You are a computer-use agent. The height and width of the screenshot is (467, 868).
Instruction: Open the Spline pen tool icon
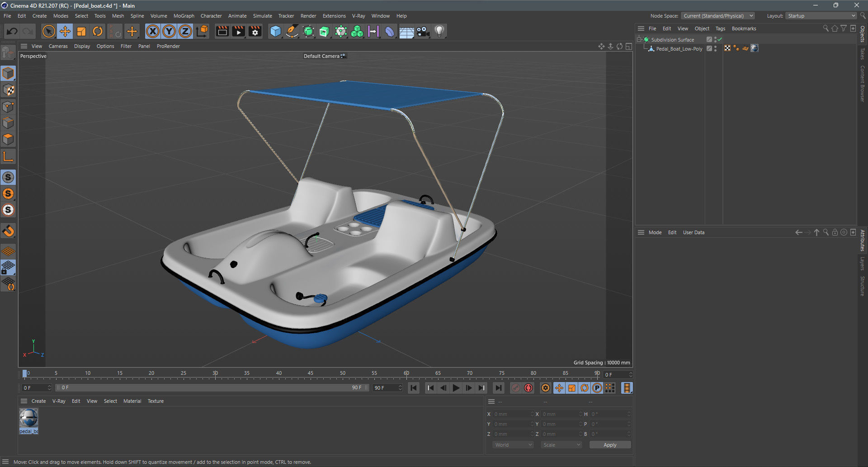(292, 31)
